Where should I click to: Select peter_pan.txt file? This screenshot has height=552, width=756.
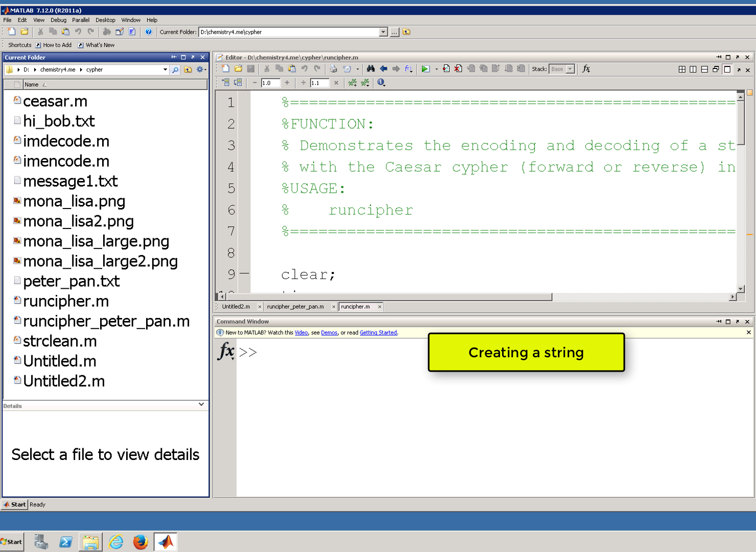(x=71, y=281)
